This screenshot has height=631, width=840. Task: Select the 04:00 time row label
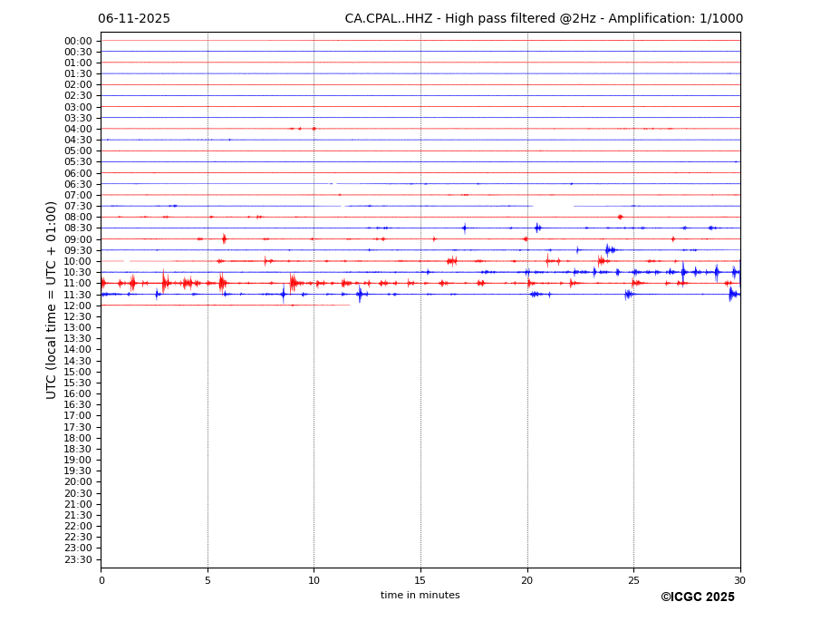(78, 129)
